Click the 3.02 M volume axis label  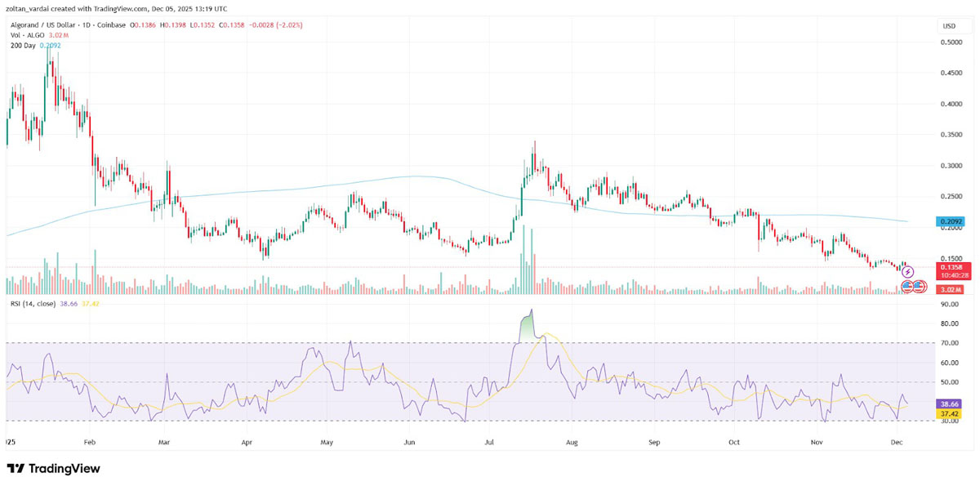coord(951,289)
